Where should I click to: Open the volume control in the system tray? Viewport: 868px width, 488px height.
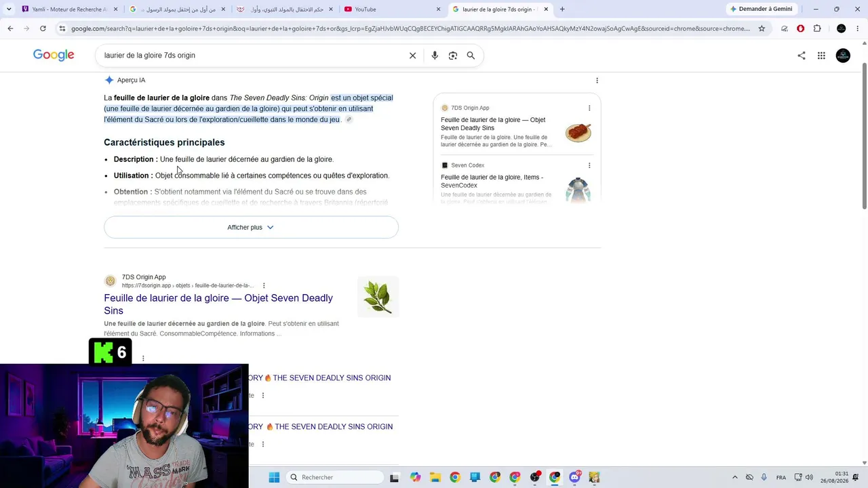click(x=809, y=477)
